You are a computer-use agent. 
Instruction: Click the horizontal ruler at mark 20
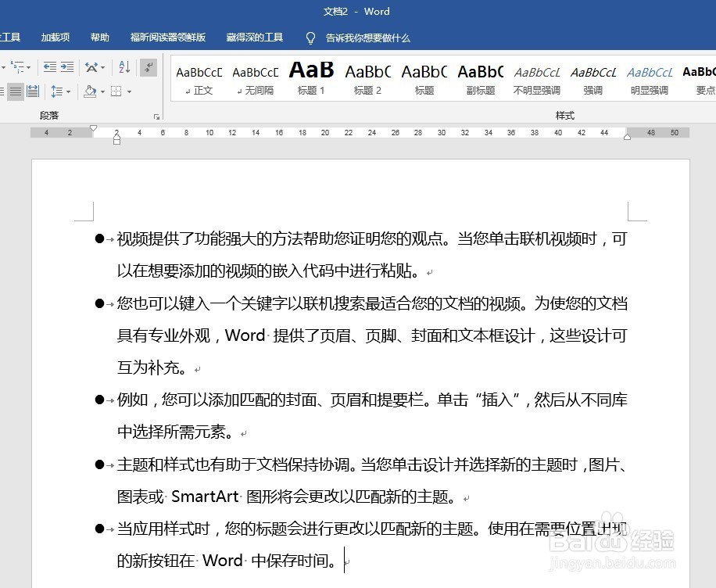pyautogui.click(x=325, y=132)
